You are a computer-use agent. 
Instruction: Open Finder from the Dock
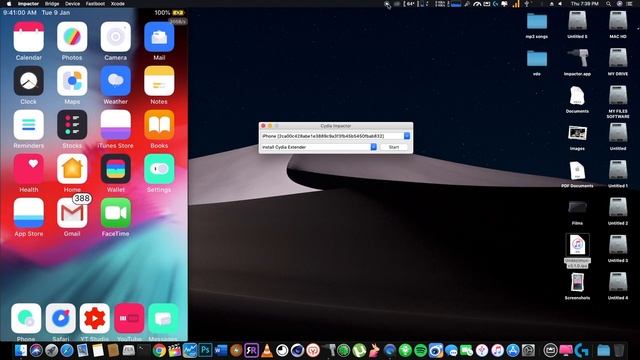(x=21, y=350)
